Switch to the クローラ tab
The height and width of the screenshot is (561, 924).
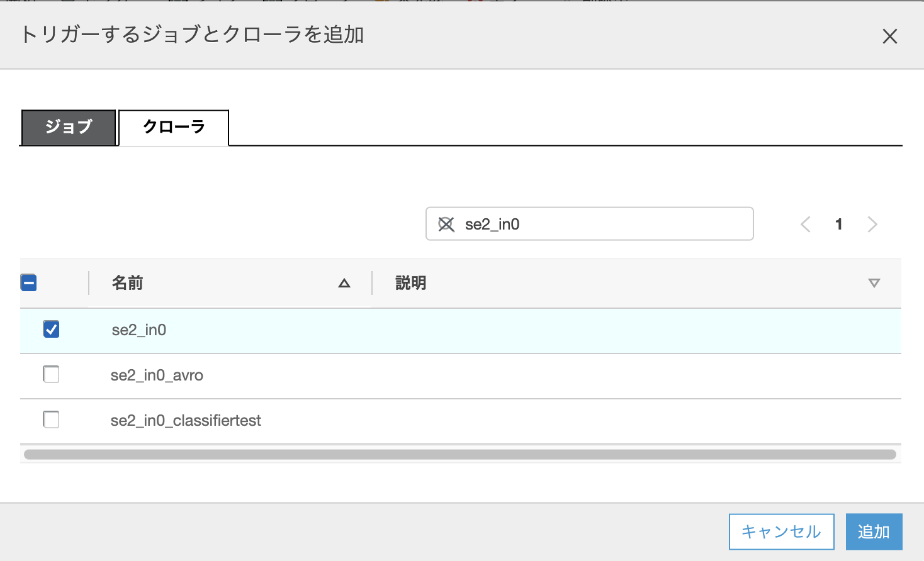coord(172,127)
